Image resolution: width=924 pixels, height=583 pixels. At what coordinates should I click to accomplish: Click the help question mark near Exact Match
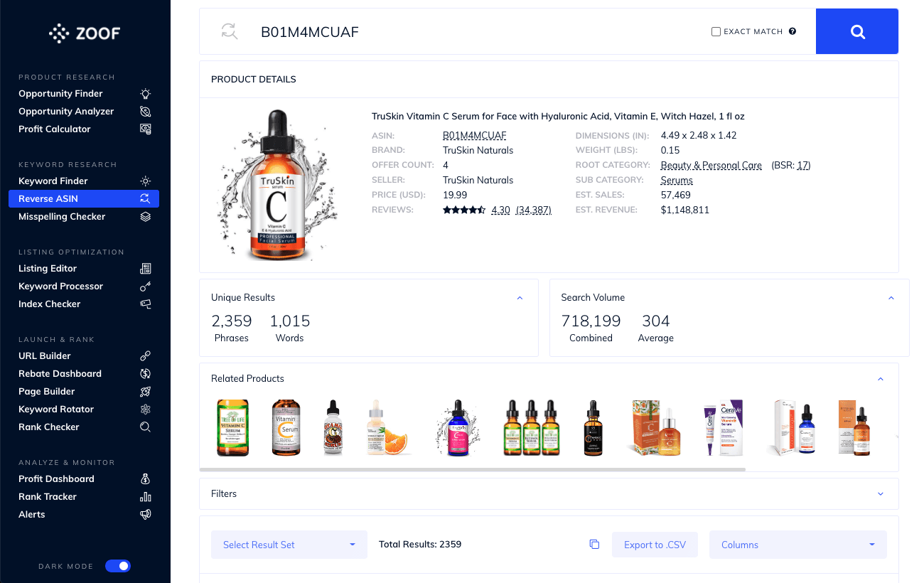point(793,31)
